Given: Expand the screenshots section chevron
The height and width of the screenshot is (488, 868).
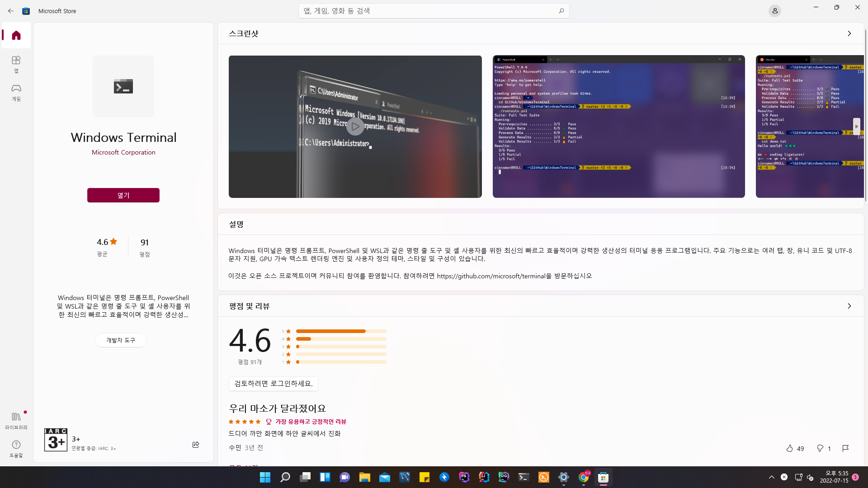Looking at the screenshot, I should click(849, 33).
